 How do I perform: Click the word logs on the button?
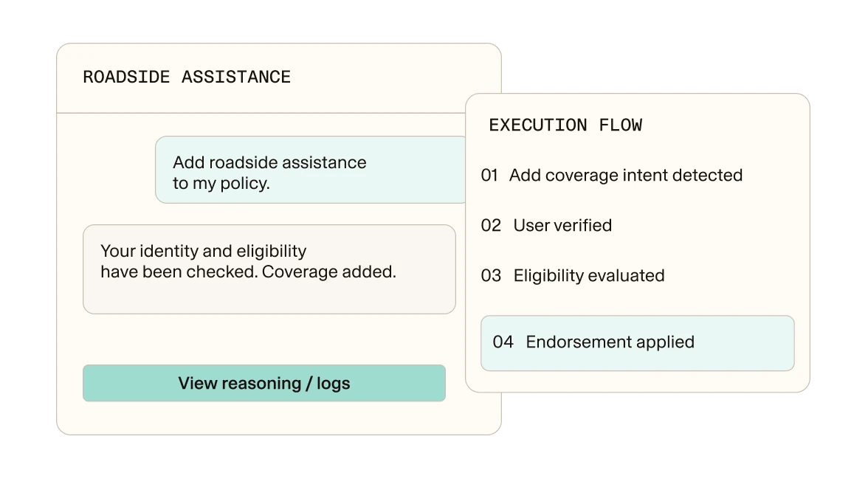click(x=334, y=384)
